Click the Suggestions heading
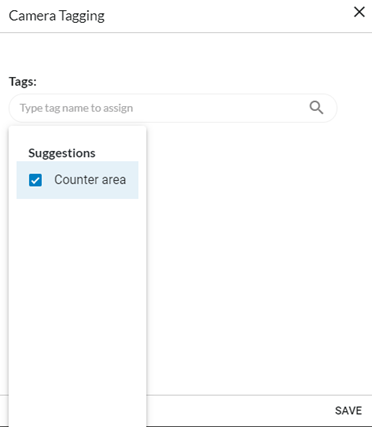372x427 pixels. tap(62, 153)
